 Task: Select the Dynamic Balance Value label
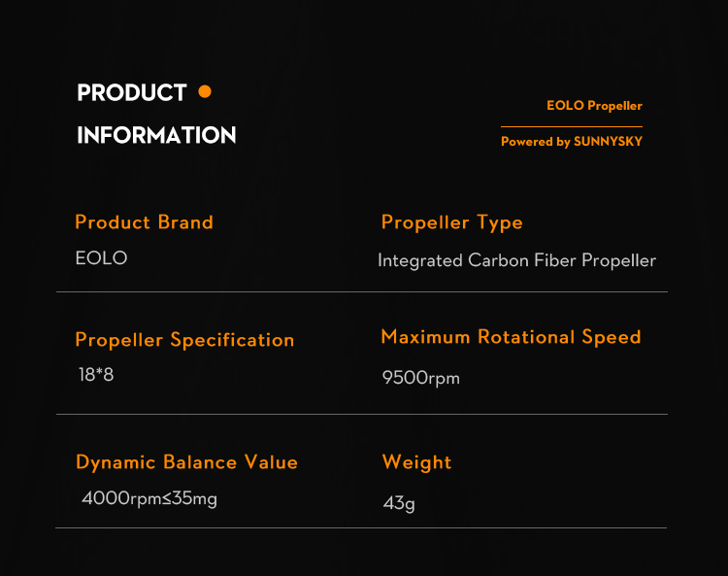pyautogui.click(x=186, y=462)
